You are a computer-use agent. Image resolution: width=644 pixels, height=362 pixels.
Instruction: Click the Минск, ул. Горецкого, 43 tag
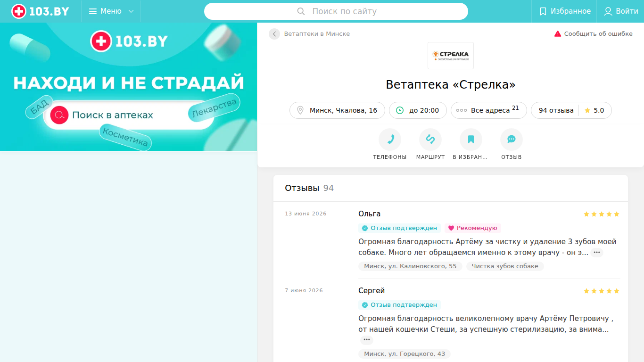click(x=405, y=354)
